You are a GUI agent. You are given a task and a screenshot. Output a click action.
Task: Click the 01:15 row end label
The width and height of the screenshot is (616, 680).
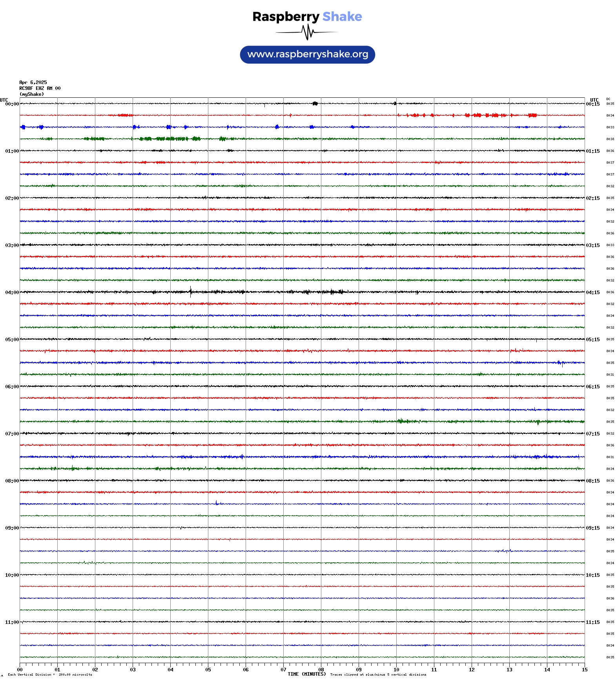pyautogui.click(x=593, y=151)
